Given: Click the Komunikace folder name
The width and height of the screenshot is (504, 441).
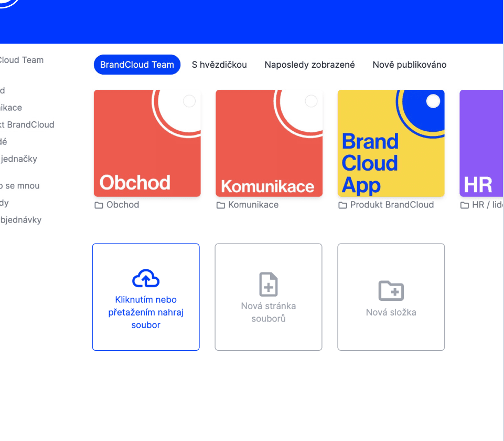Looking at the screenshot, I should tap(253, 205).
